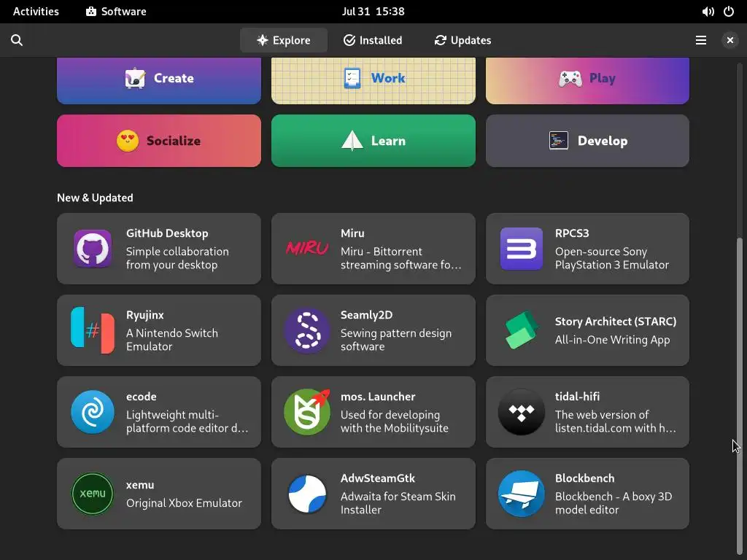747x560 pixels.
Task: Click the Work checklist icon
Action: tap(352, 78)
